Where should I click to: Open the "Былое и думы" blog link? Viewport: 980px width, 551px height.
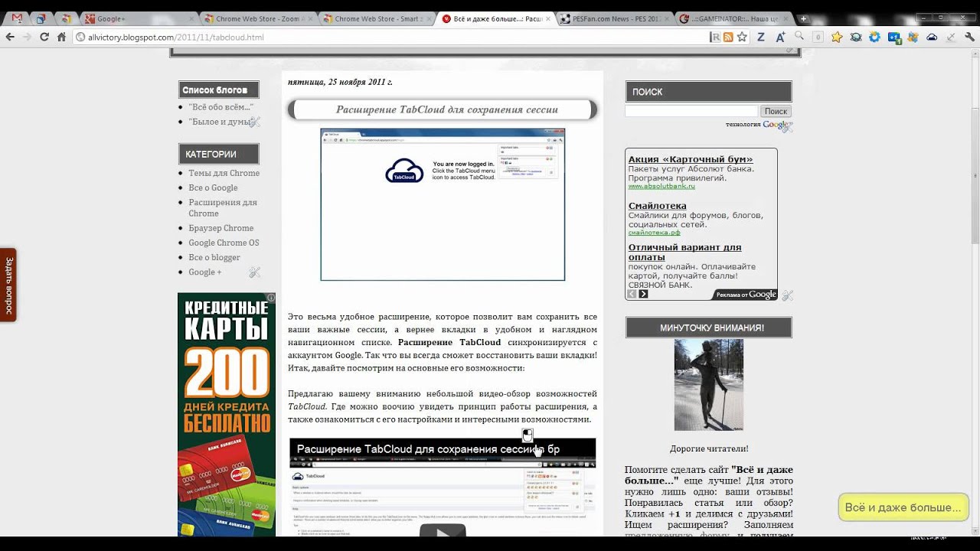(x=219, y=122)
